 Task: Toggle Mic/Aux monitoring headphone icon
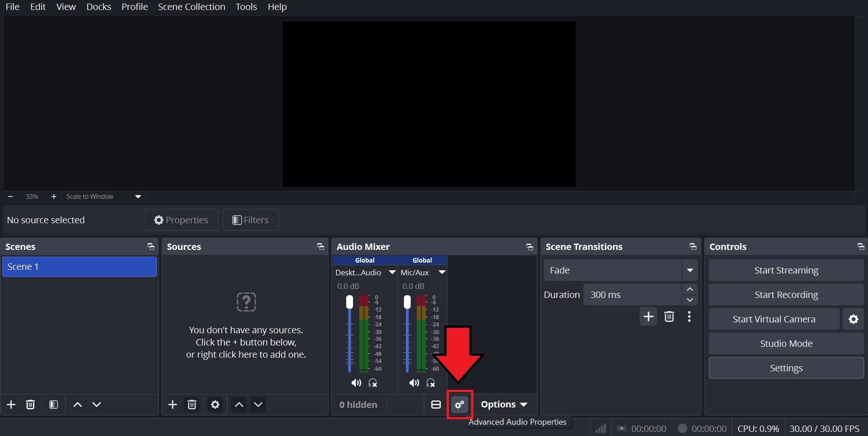point(431,383)
